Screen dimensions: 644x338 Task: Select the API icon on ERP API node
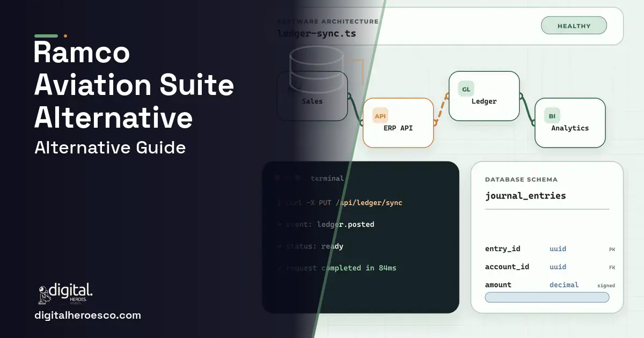pyautogui.click(x=380, y=116)
